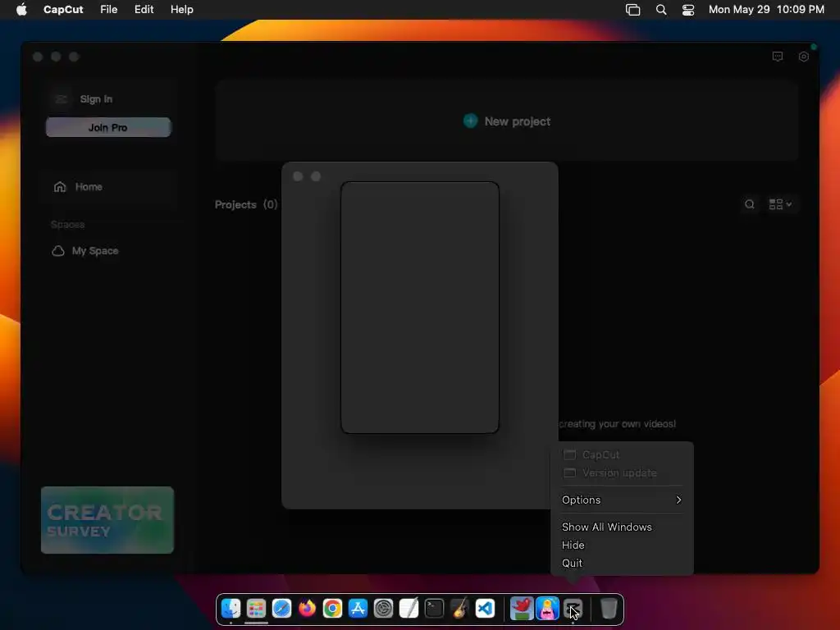840x630 pixels.
Task: Open the CapCut app menu
Action: pyautogui.click(x=63, y=10)
